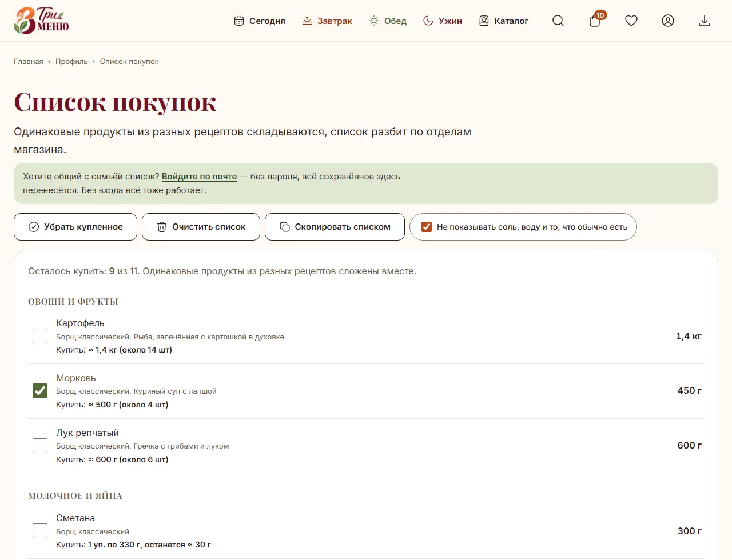Image resolution: width=732 pixels, height=560 pixels.
Task: Click the Профиль breadcrumb link
Action: (71, 62)
